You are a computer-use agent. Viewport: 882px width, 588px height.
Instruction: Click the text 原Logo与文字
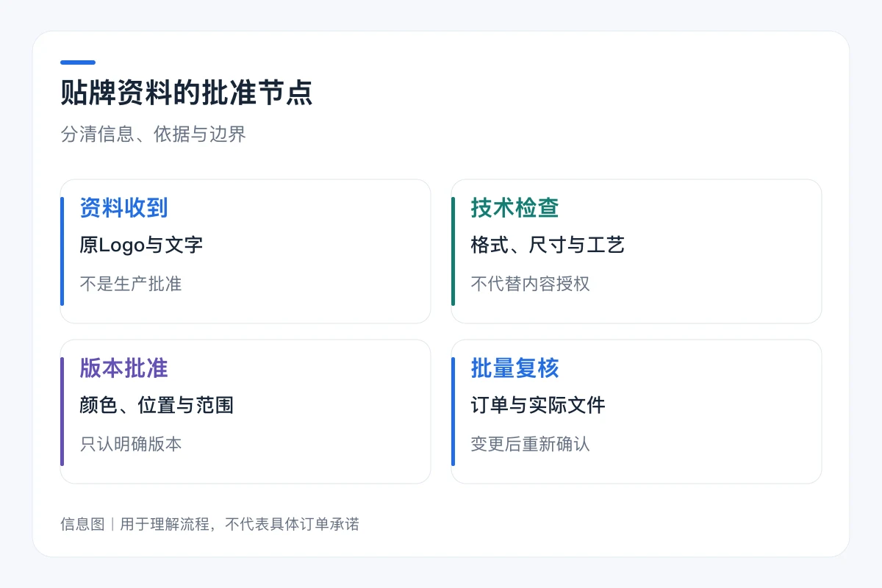click(141, 245)
